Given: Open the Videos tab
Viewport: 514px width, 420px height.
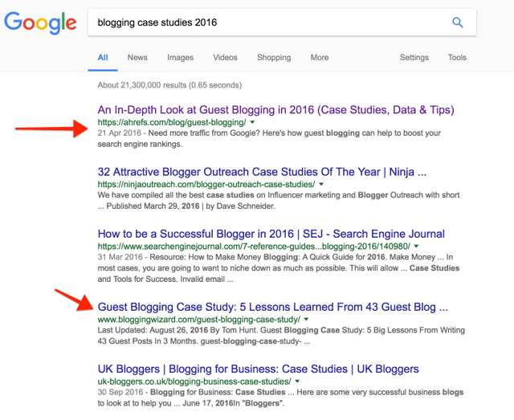Looking at the screenshot, I should 225,57.
